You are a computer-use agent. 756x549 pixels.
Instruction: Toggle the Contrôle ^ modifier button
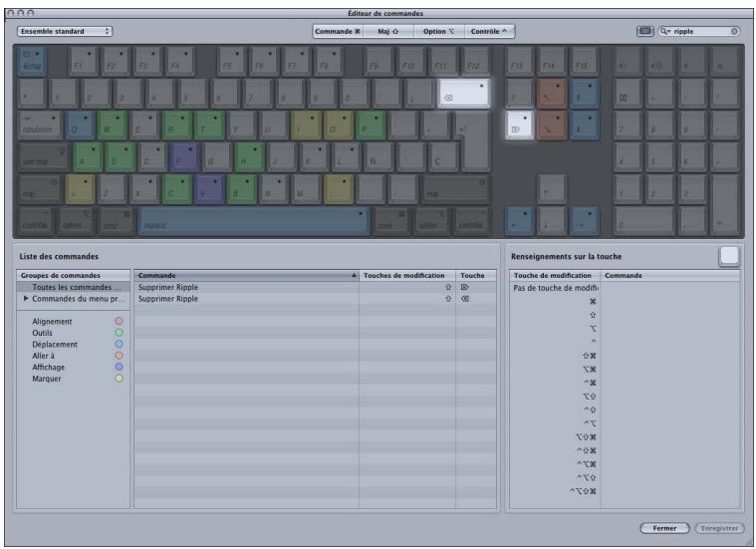[489, 31]
